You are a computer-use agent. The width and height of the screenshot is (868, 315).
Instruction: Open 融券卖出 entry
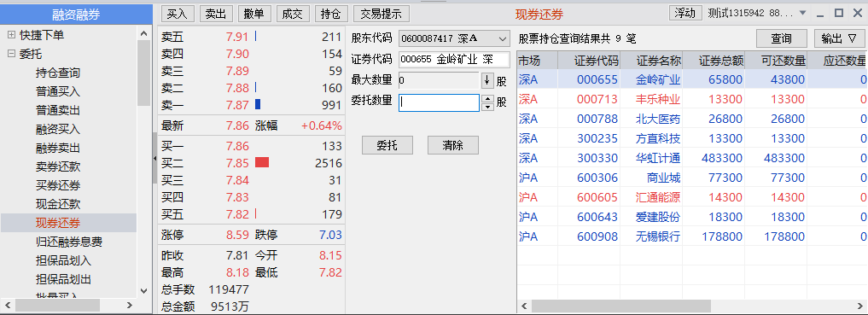point(58,149)
